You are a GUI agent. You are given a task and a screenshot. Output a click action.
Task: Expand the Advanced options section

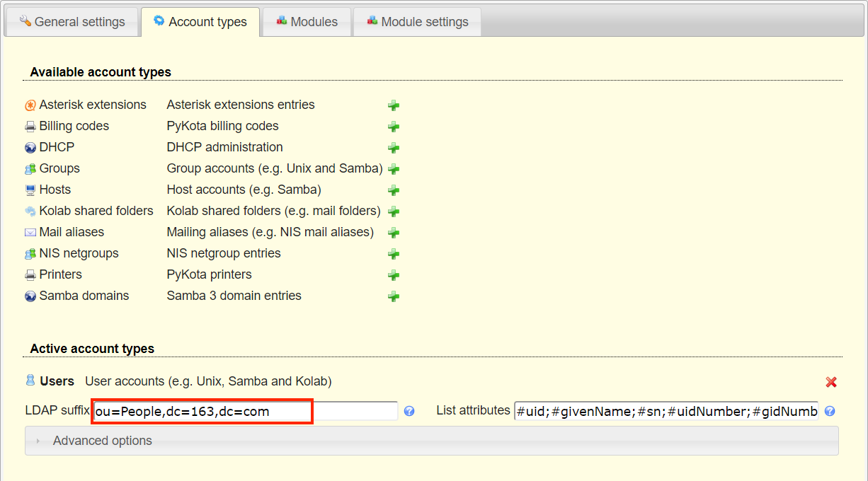[432, 441]
